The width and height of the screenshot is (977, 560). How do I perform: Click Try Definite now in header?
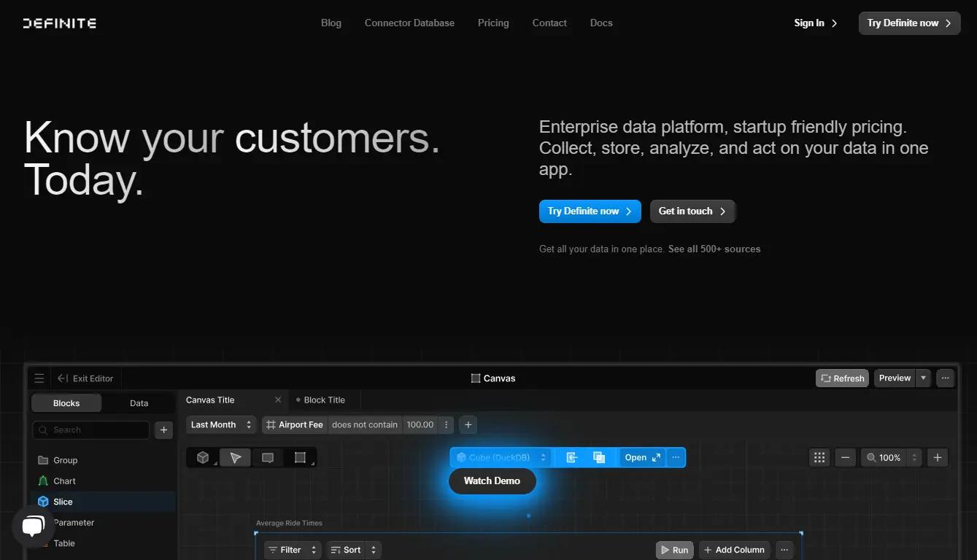point(909,23)
